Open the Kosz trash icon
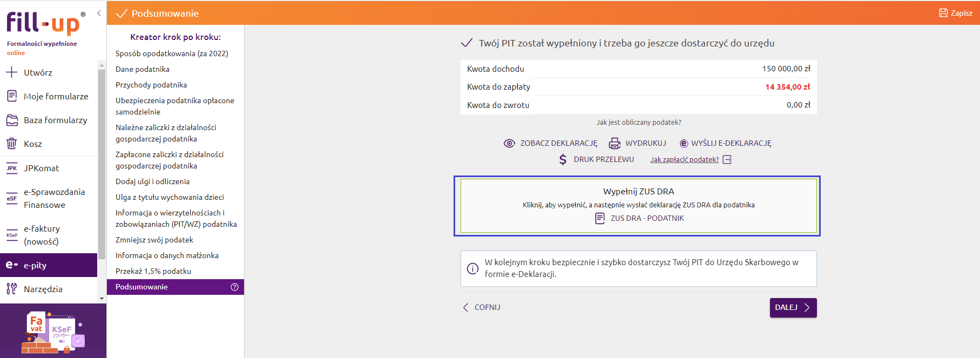This screenshot has height=358, width=980. coord(12,144)
